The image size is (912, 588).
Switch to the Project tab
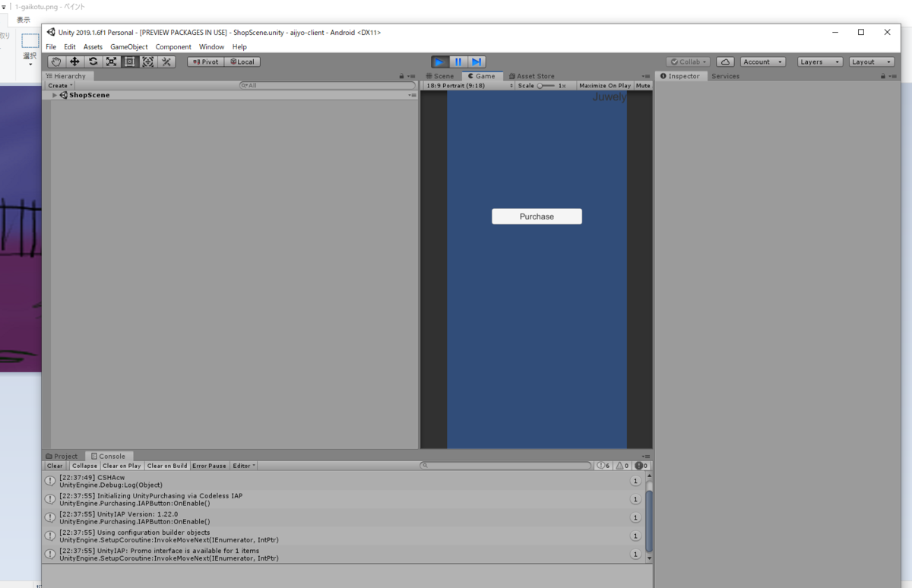point(62,456)
